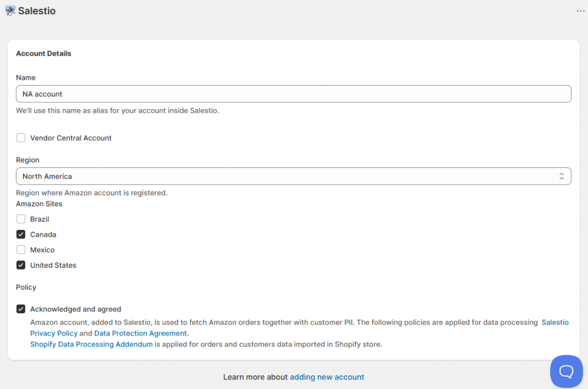Click the Region field label

click(x=28, y=160)
